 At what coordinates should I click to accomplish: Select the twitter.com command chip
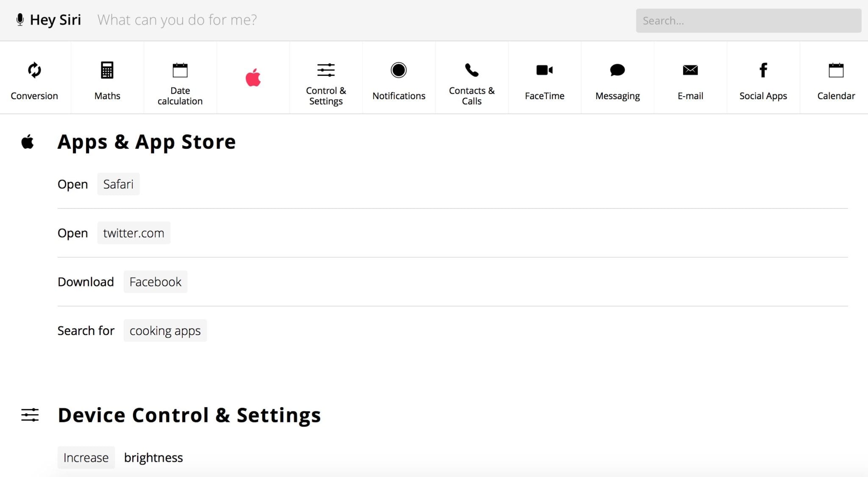pos(134,233)
